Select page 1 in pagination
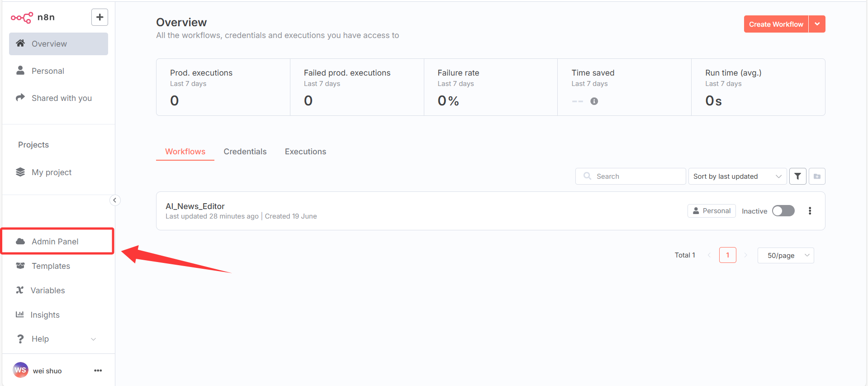The height and width of the screenshot is (386, 868). click(727, 255)
